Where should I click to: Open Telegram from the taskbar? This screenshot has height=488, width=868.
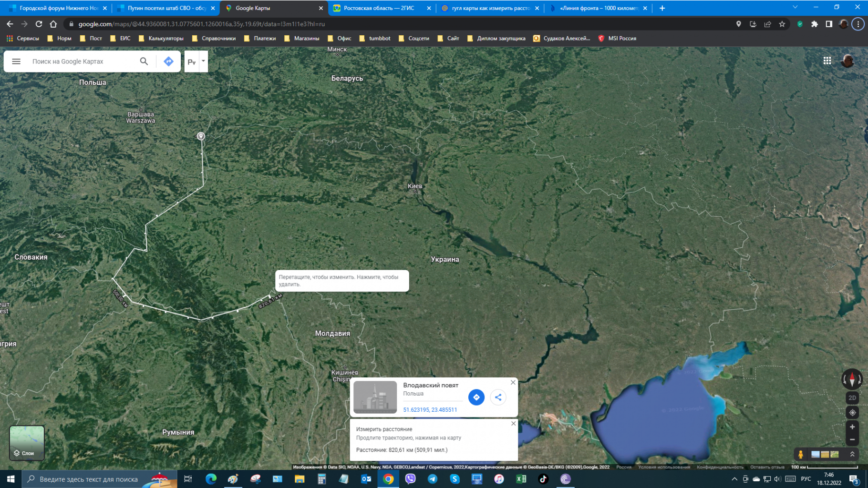(x=433, y=479)
